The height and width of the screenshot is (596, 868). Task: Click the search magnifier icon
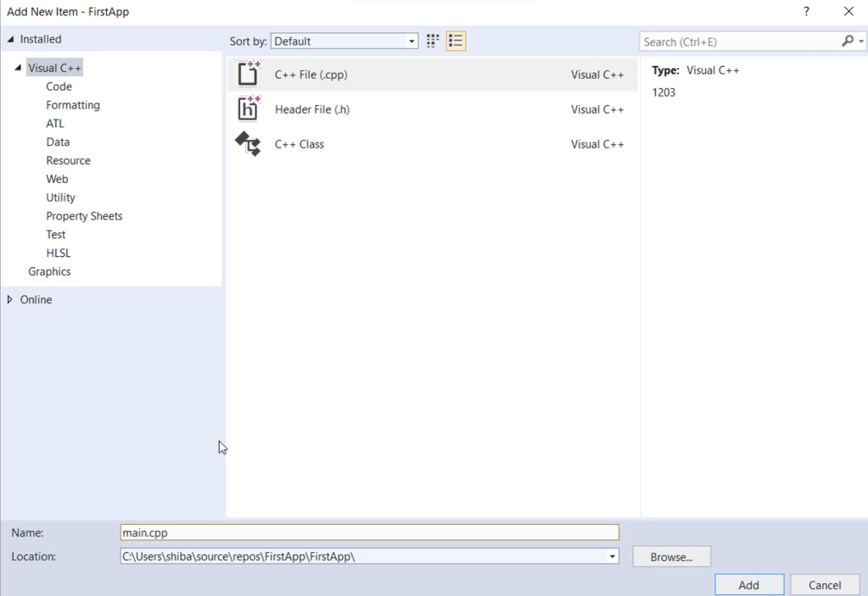tap(848, 41)
